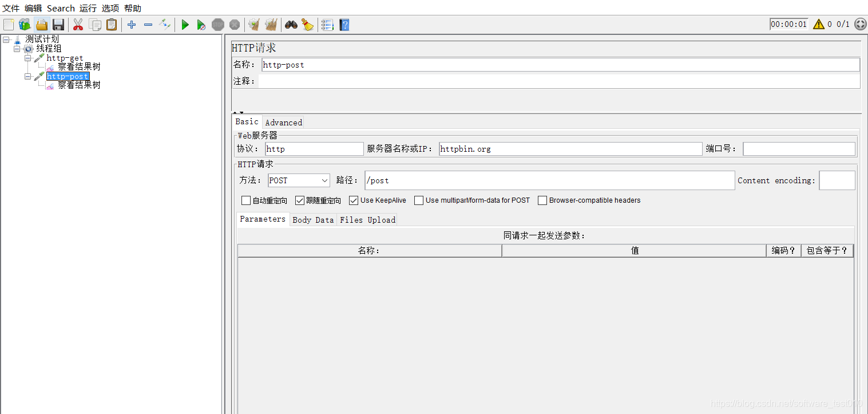This screenshot has height=414, width=868.
Task: Click the Clear single-broom icon
Action: pyautogui.click(x=254, y=24)
